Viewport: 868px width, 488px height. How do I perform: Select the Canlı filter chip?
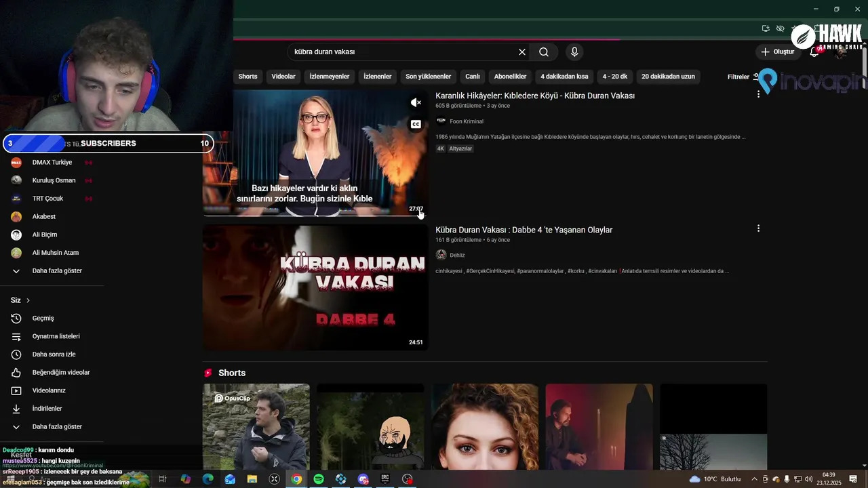click(x=473, y=77)
